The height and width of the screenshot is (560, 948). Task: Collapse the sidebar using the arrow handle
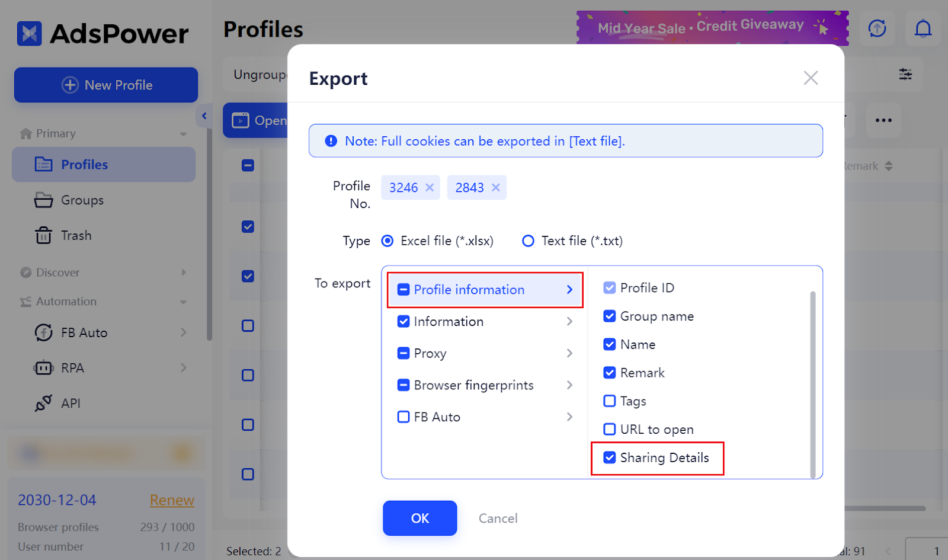tap(204, 116)
